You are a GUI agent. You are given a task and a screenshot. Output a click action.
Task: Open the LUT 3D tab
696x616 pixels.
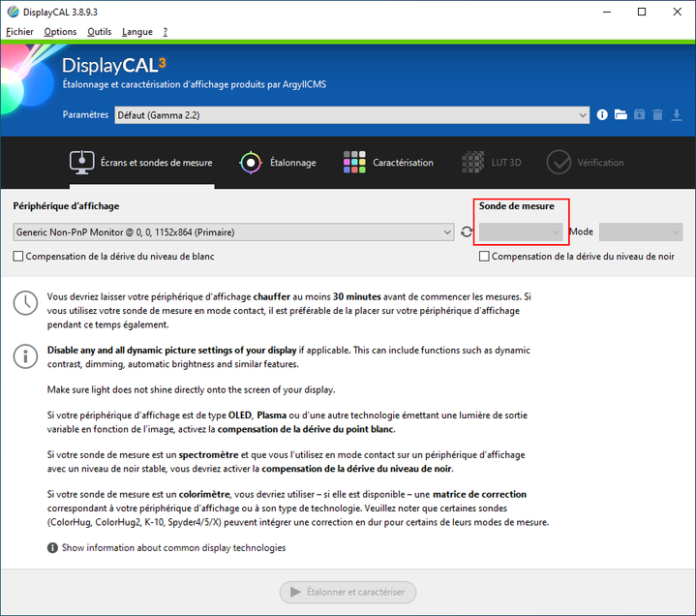pos(492,163)
